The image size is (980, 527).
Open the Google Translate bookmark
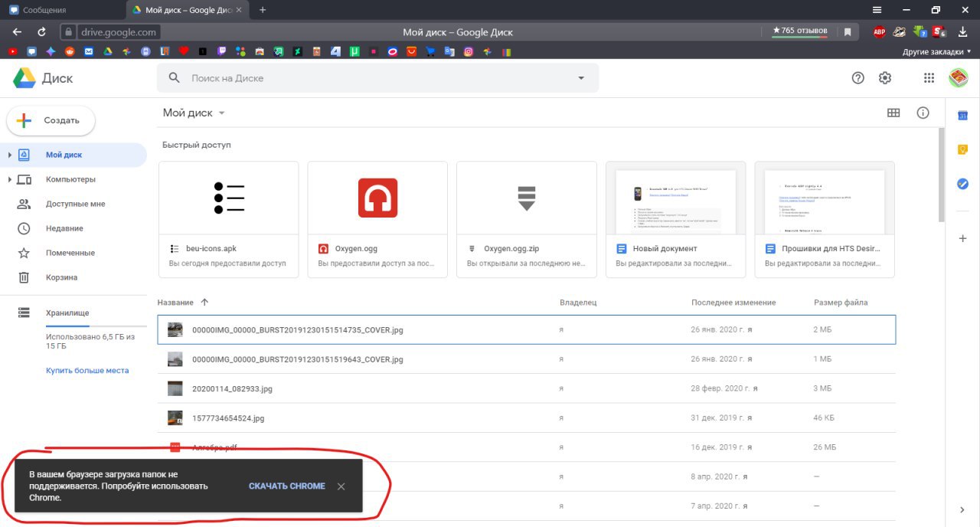pos(449,51)
